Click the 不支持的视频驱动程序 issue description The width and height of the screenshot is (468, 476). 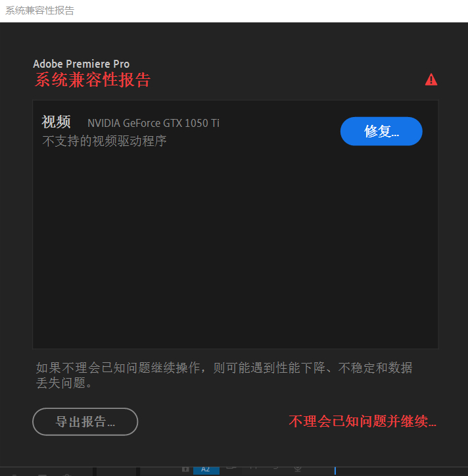(x=105, y=141)
